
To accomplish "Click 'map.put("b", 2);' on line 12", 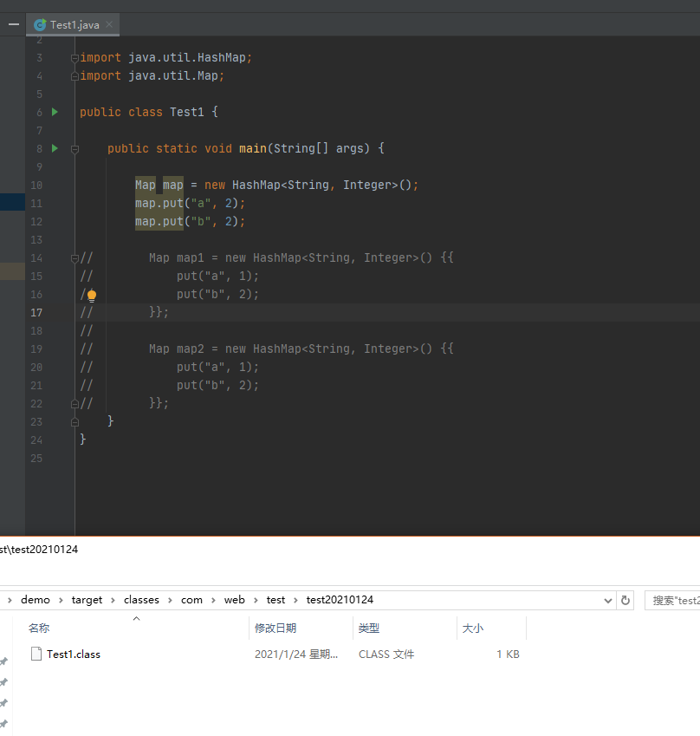I will [190, 222].
